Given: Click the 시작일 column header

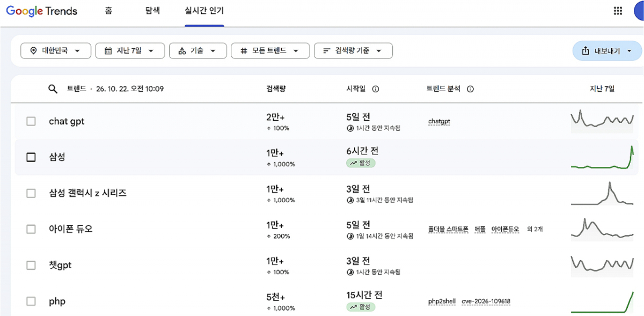Looking at the screenshot, I should (x=356, y=89).
